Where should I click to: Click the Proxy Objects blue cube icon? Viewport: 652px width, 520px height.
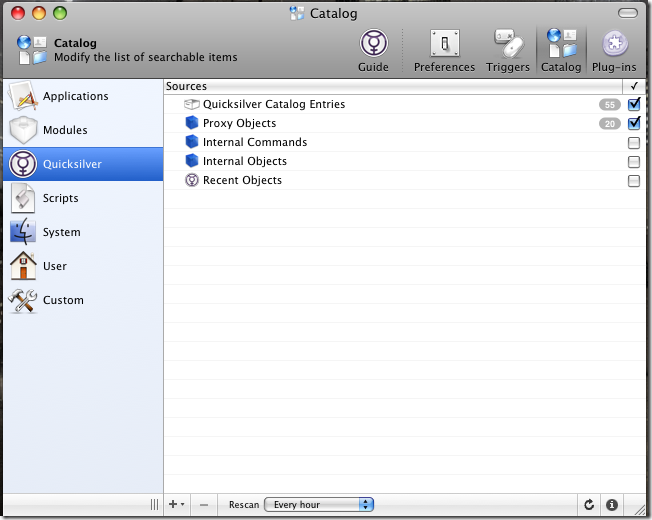(x=192, y=123)
